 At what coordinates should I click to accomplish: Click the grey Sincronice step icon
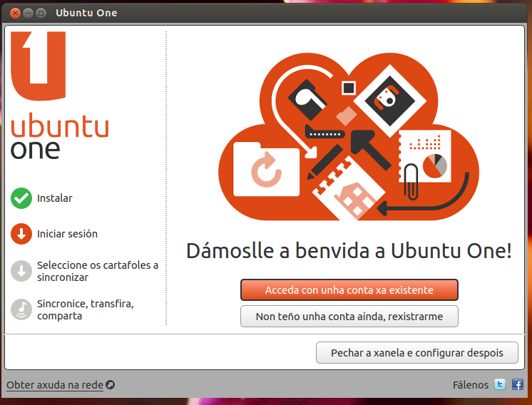point(21,309)
